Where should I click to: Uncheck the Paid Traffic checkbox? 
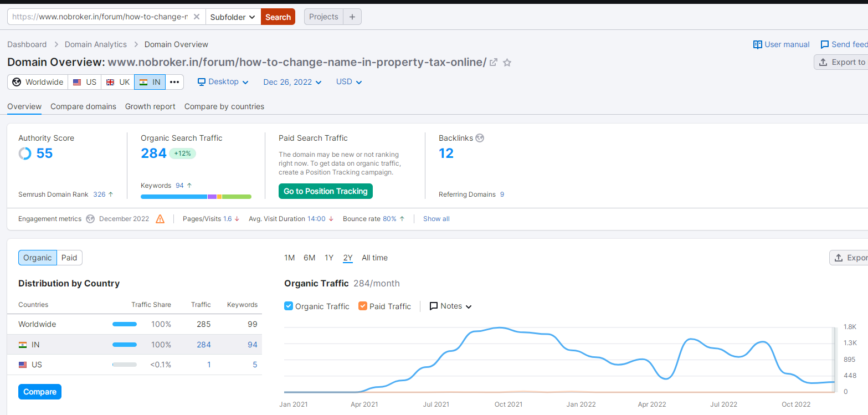(x=363, y=306)
